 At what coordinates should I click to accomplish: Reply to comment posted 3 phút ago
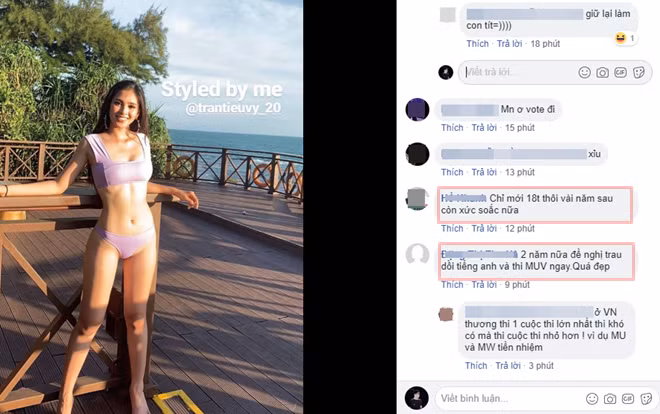[x=508, y=366]
